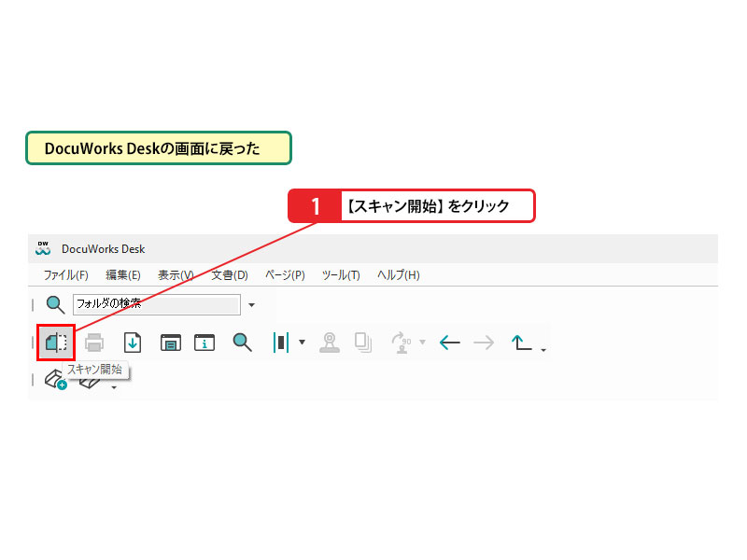The height and width of the screenshot is (560, 747).
Task: Click into the フォルダの検索 search field
Action: tap(157, 304)
